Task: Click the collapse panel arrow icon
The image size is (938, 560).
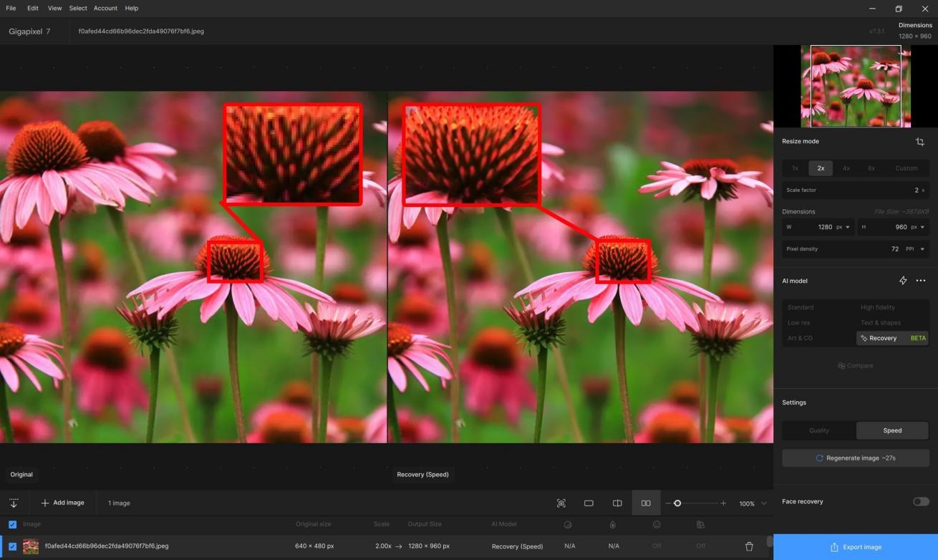Action: (14, 503)
